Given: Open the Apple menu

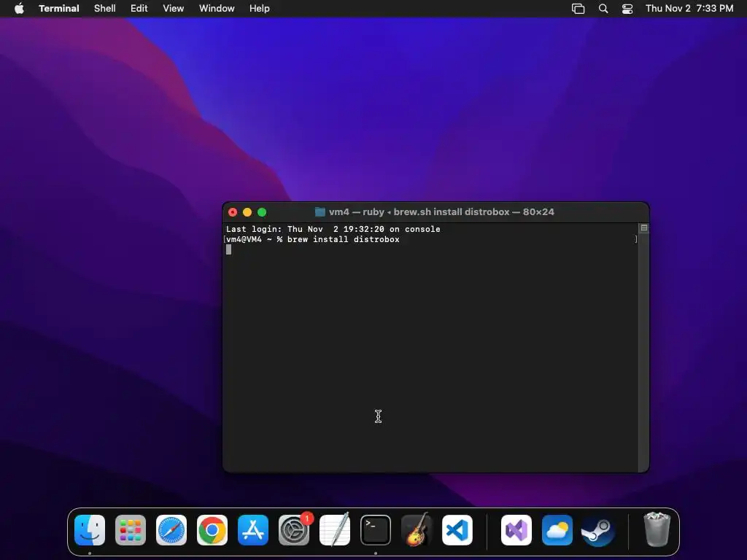Looking at the screenshot, I should 19,8.
